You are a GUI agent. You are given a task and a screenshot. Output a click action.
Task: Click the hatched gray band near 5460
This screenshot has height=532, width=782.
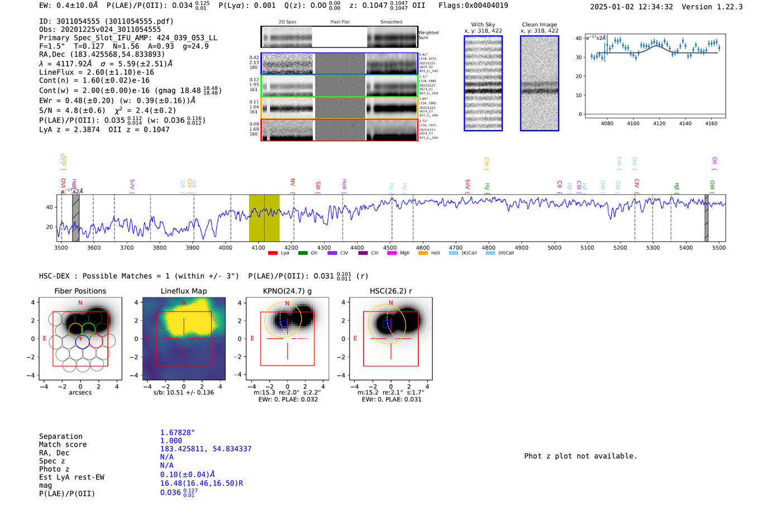coord(707,218)
